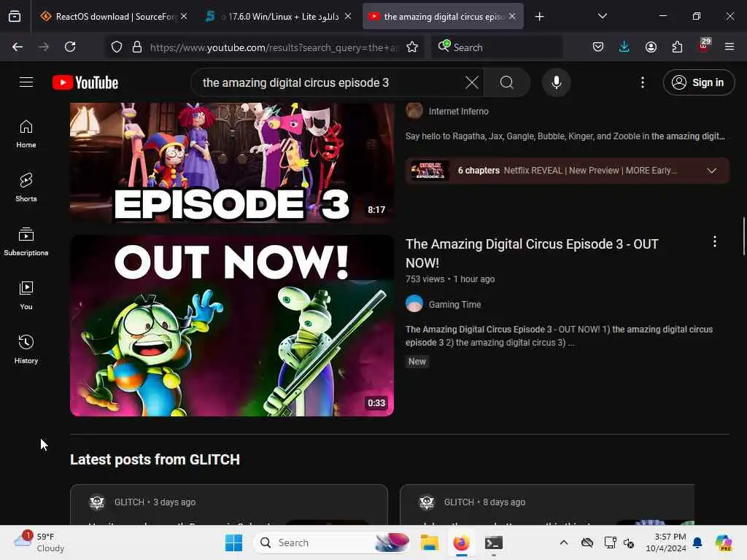Play the EPISODE 3 thumbnail video
This screenshot has width=747, height=560.
(232, 163)
